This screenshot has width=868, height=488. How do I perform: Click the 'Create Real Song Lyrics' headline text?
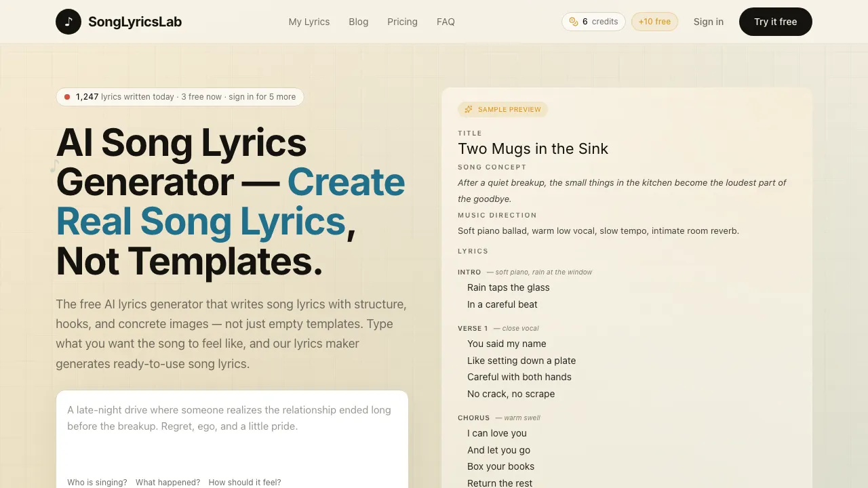[231, 202]
